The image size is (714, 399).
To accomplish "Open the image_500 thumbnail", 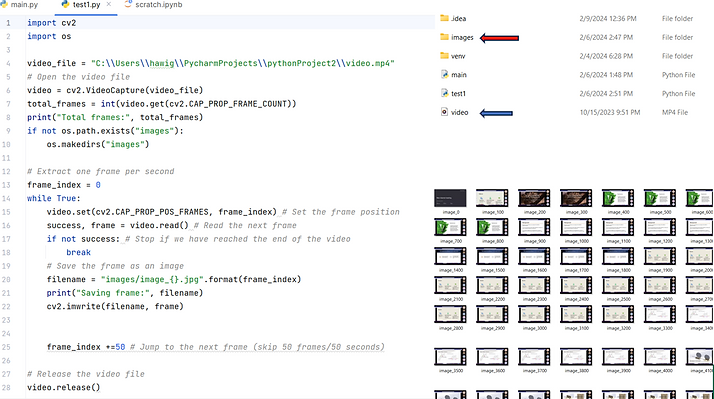I will (660, 199).
